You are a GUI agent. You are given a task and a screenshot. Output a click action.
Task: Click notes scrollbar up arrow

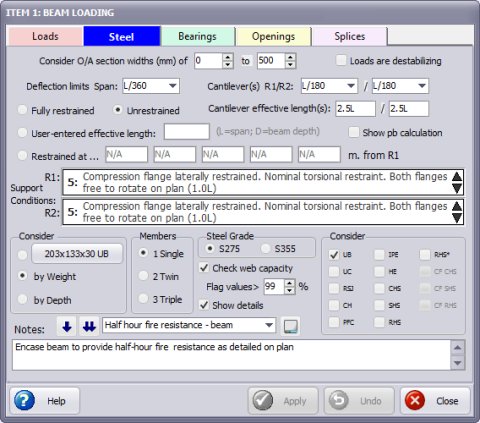click(x=458, y=348)
